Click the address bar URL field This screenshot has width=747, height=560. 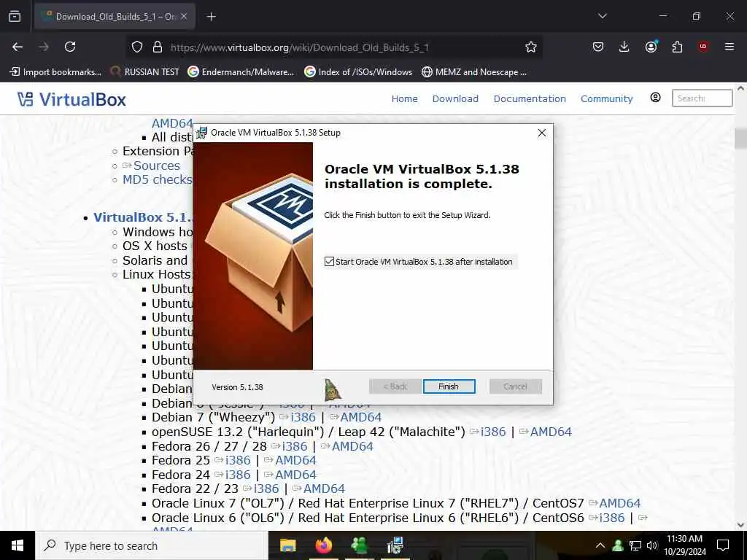coord(333,47)
